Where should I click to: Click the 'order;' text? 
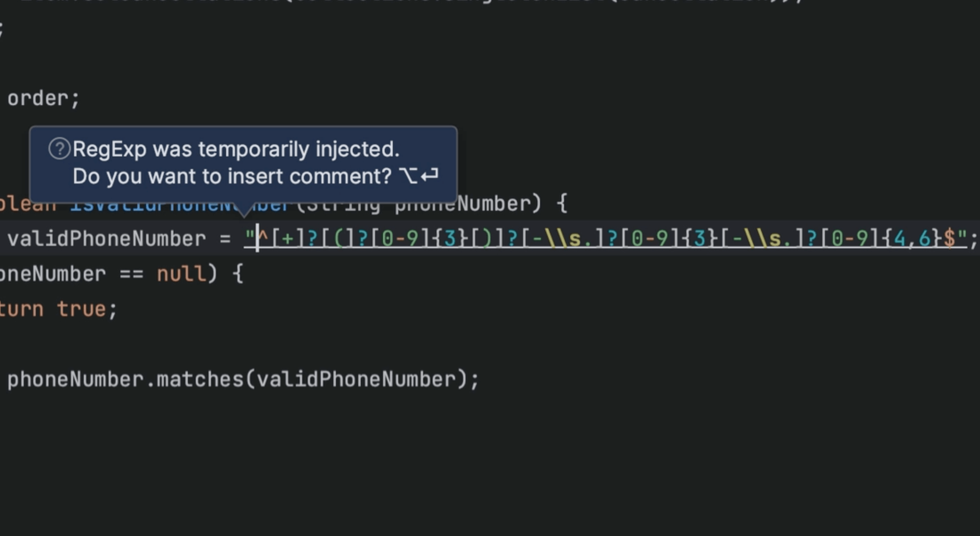(44, 98)
